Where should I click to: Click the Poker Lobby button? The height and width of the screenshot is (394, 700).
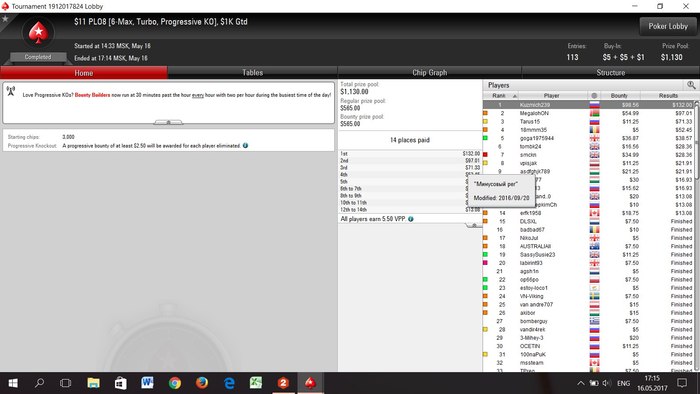pyautogui.click(x=668, y=26)
